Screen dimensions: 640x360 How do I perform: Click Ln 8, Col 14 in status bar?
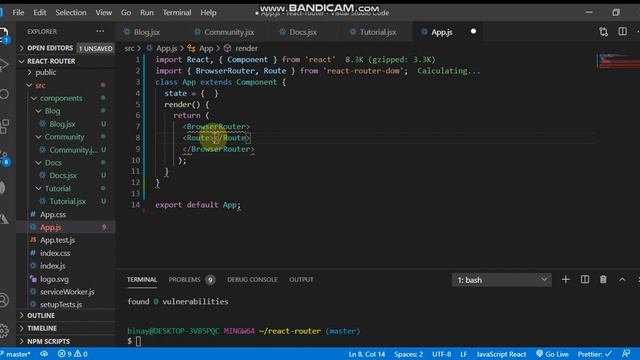click(367, 354)
